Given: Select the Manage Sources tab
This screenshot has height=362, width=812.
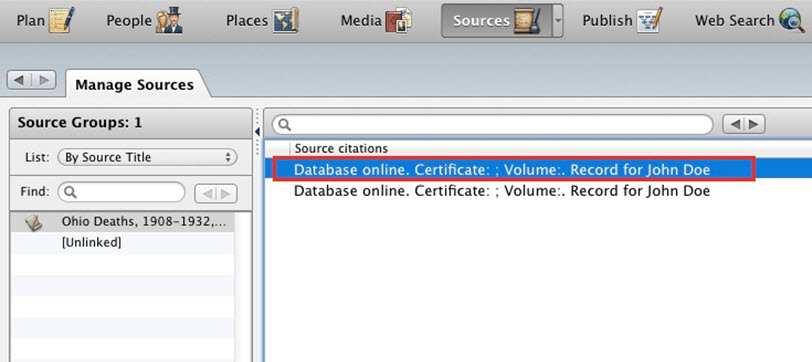Looking at the screenshot, I should 135,85.
